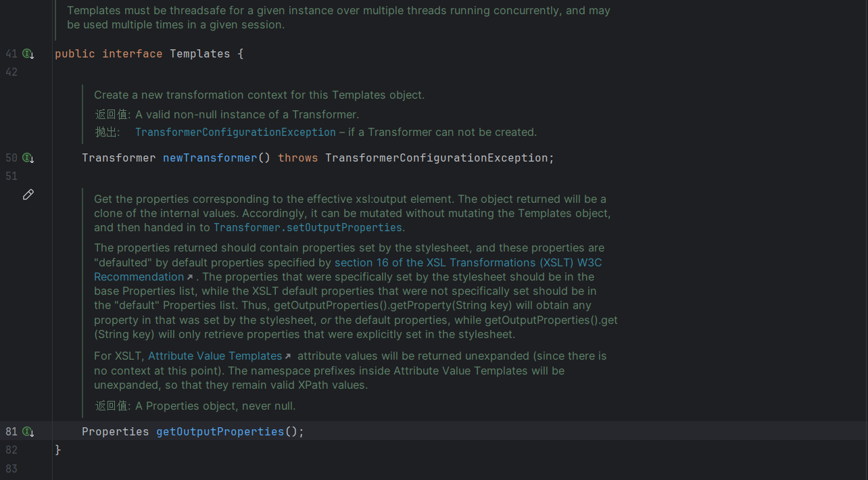Open the section 16 XSL Transformations link
The width and height of the screenshot is (868, 480).
(x=468, y=262)
